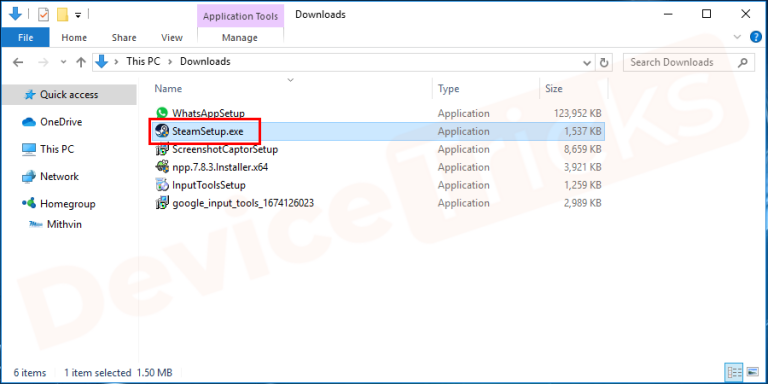Open the Manage Application Tools tab
Image resolution: width=768 pixels, height=384 pixels.
coord(240,37)
